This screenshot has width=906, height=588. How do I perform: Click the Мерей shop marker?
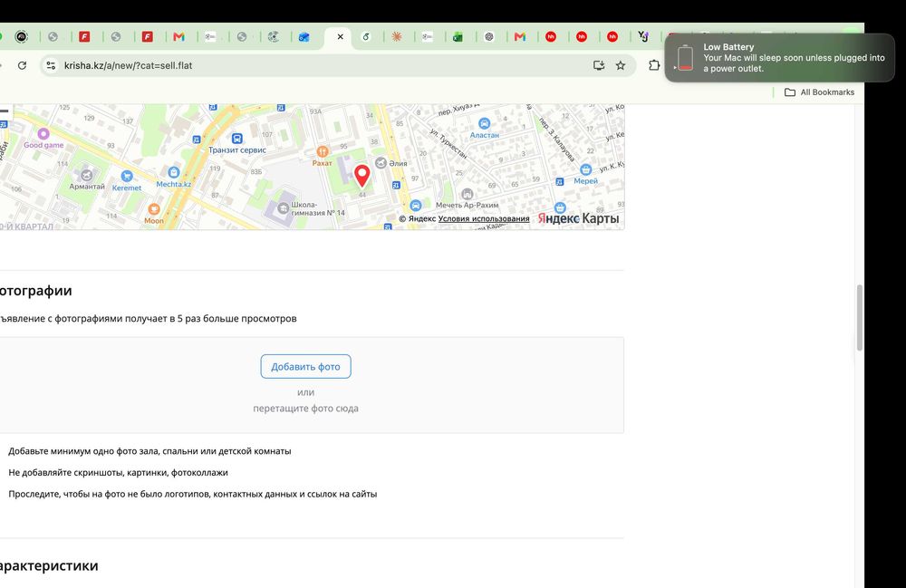point(586,169)
